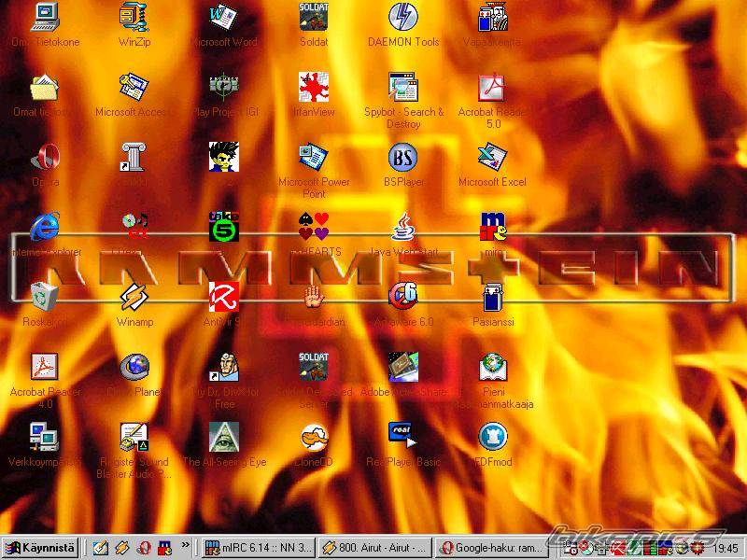
Task: Click the blue round icon beside RealPlayer Basic
Action: 493,437
